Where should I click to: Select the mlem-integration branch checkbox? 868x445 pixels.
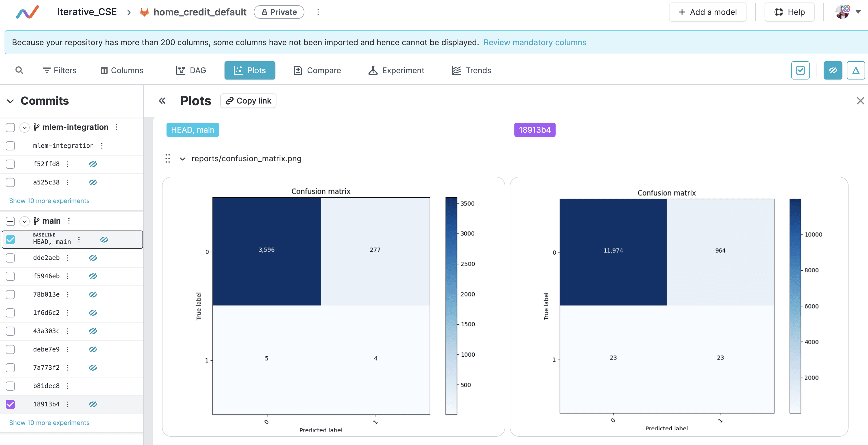click(11, 127)
